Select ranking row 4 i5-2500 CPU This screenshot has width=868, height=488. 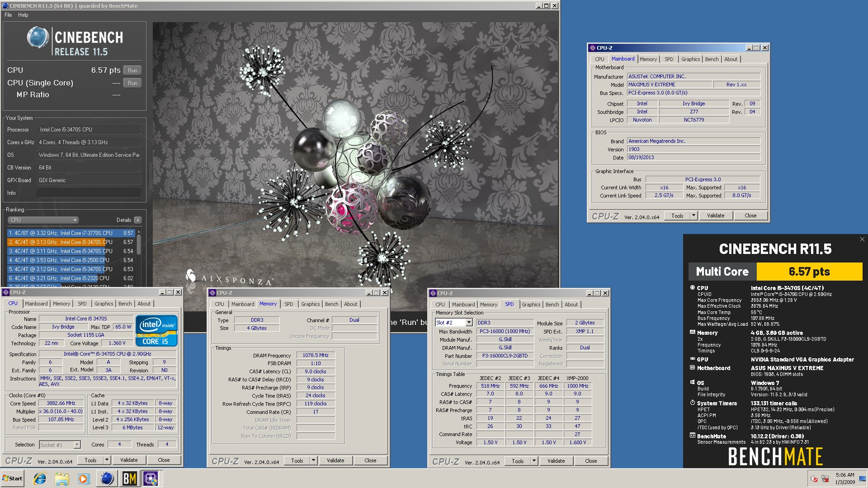tap(71, 260)
